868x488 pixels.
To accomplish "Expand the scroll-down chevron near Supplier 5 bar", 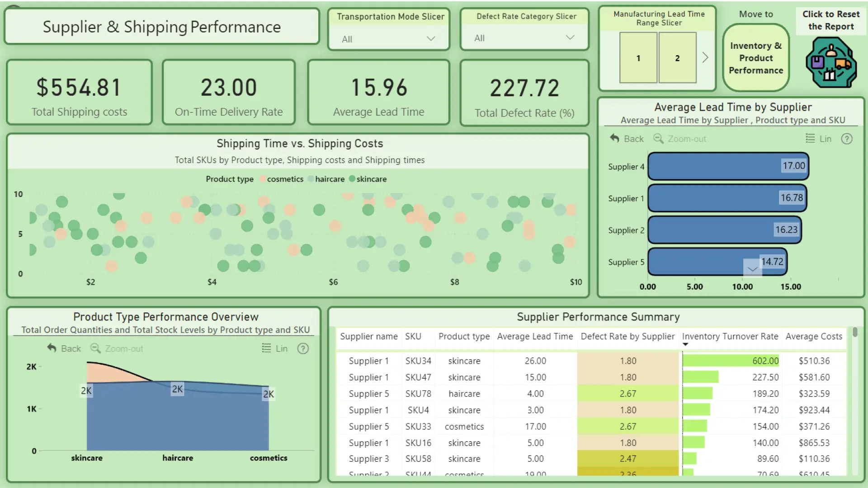I will (x=752, y=268).
